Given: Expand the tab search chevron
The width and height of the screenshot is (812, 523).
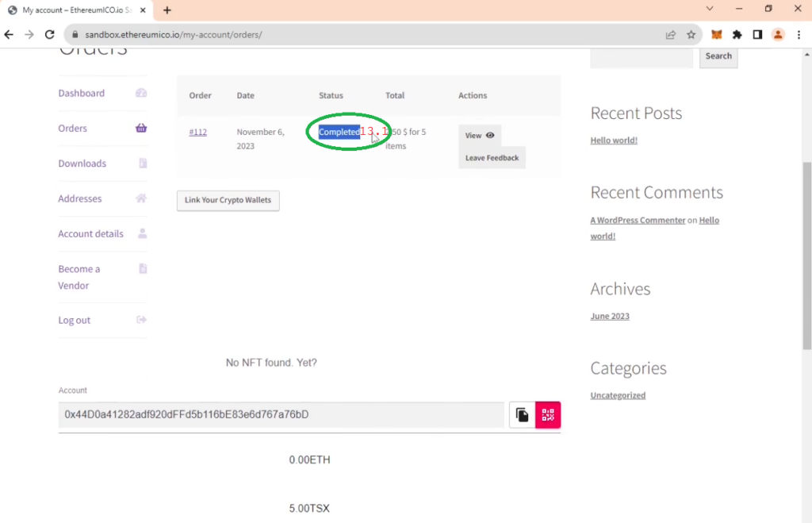Looking at the screenshot, I should point(710,9).
